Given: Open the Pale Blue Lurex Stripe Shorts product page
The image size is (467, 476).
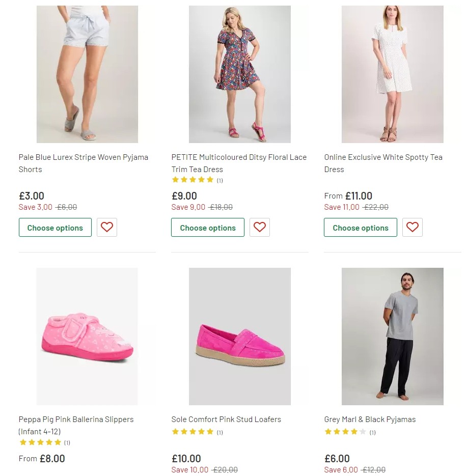Looking at the screenshot, I should click(x=83, y=163).
